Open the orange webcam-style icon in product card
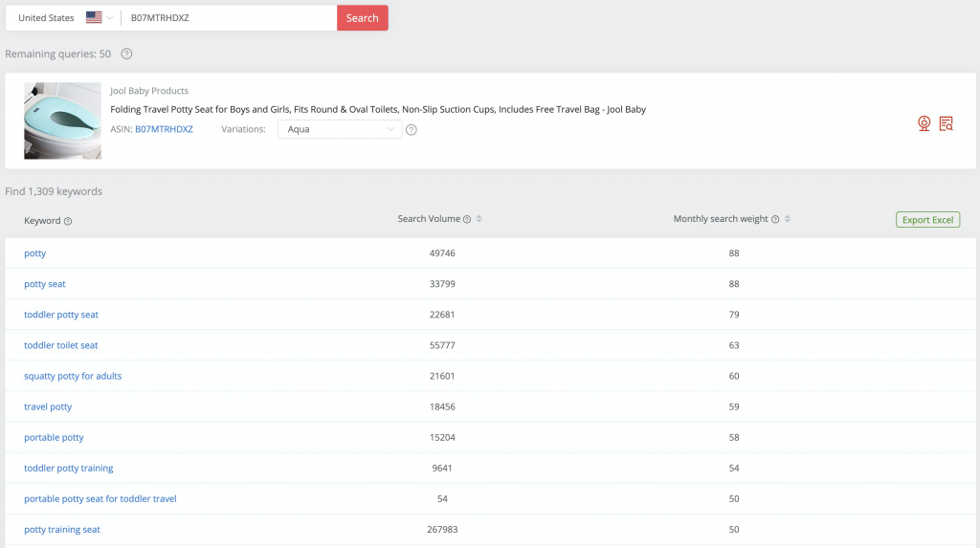 (924, 123)
